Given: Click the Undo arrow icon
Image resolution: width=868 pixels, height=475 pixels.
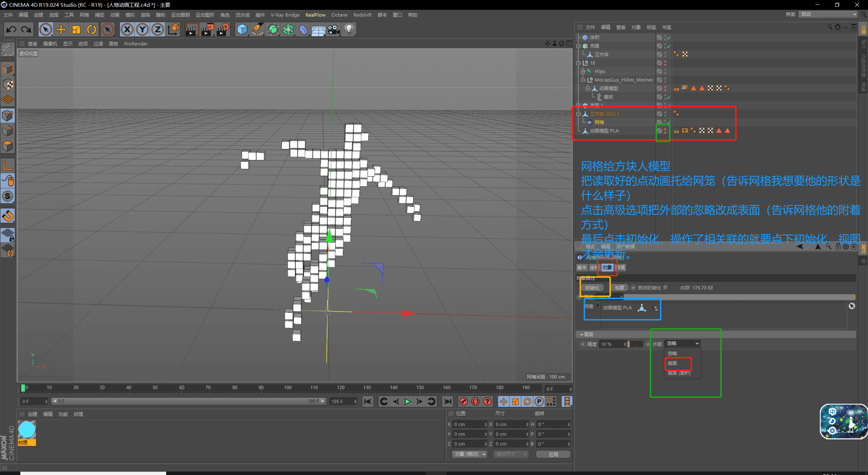Looking at the screenshot, I should (11, 30).
